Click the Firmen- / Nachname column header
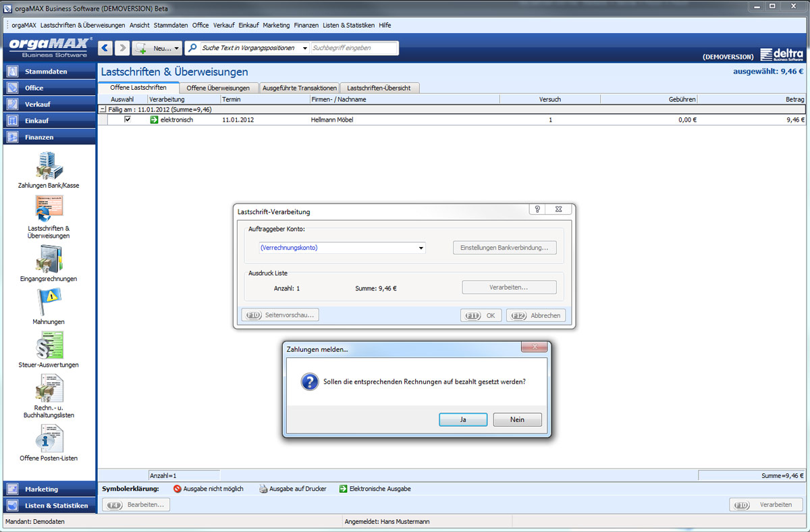This screenshot has width=810, height=532. 404,99
